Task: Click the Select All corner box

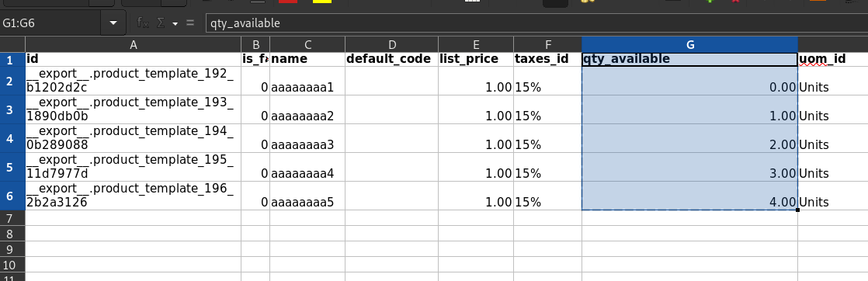Action: click(12, 45)
